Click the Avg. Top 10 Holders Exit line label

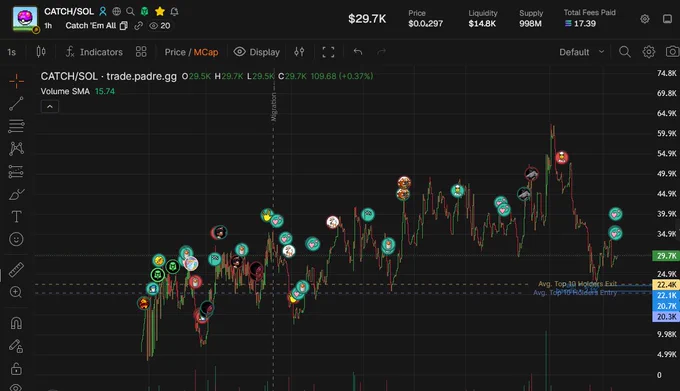click(577, 284)
